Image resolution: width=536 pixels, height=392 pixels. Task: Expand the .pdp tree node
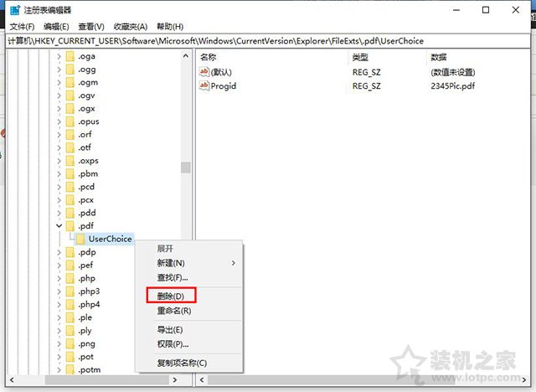point(59,252)
